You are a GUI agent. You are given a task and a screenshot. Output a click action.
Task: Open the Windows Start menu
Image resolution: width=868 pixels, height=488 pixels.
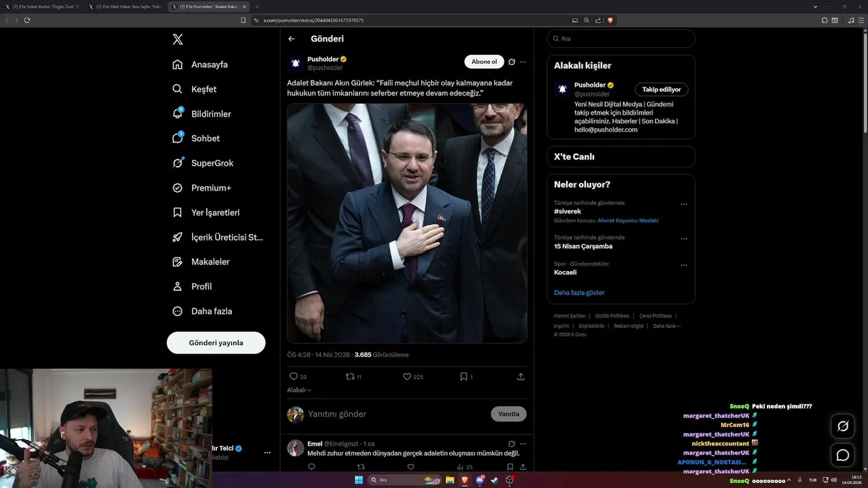click(x=358, y=480)
